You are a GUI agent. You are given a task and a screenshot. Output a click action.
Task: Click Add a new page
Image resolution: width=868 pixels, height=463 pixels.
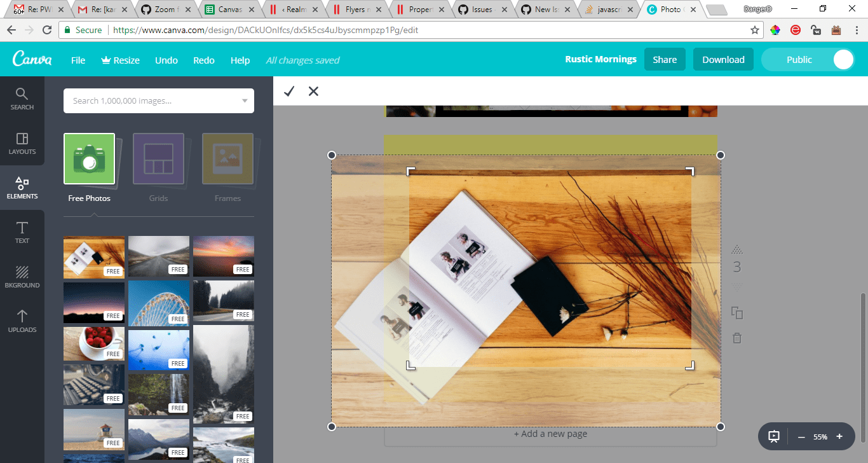tap(550, 434)
